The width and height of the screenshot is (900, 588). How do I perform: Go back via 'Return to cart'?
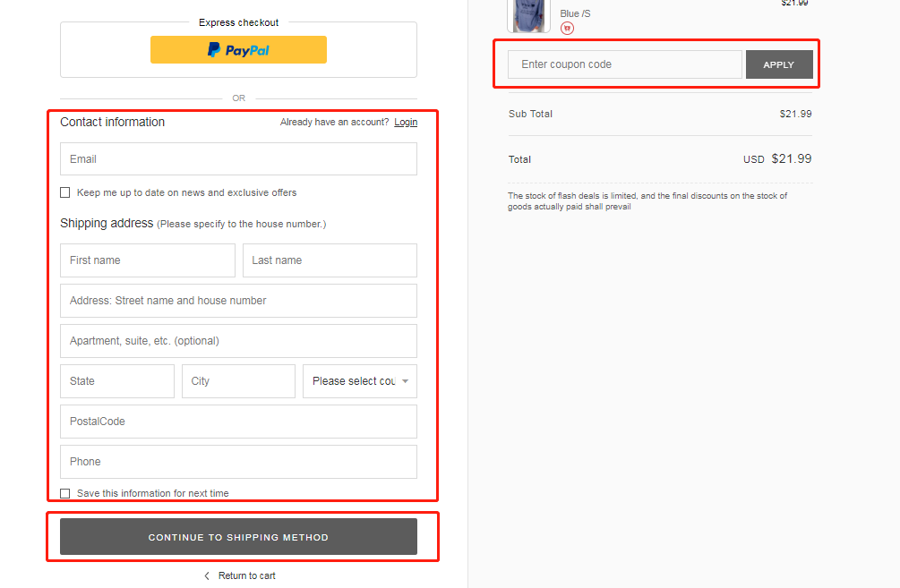click(239, 575)
